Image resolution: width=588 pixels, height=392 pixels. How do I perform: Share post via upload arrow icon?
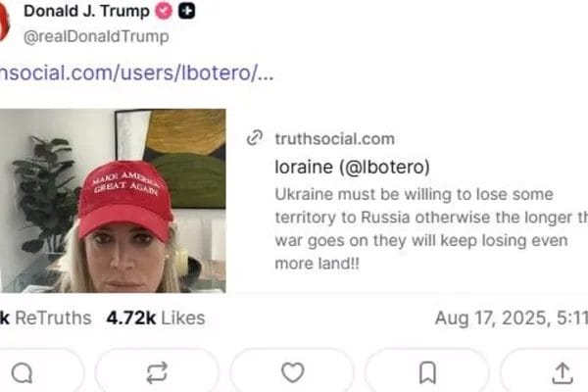tap(563, 372)
